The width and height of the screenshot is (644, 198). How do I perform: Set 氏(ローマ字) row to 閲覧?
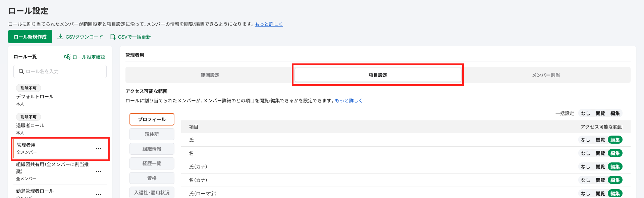tap(600, 194)
